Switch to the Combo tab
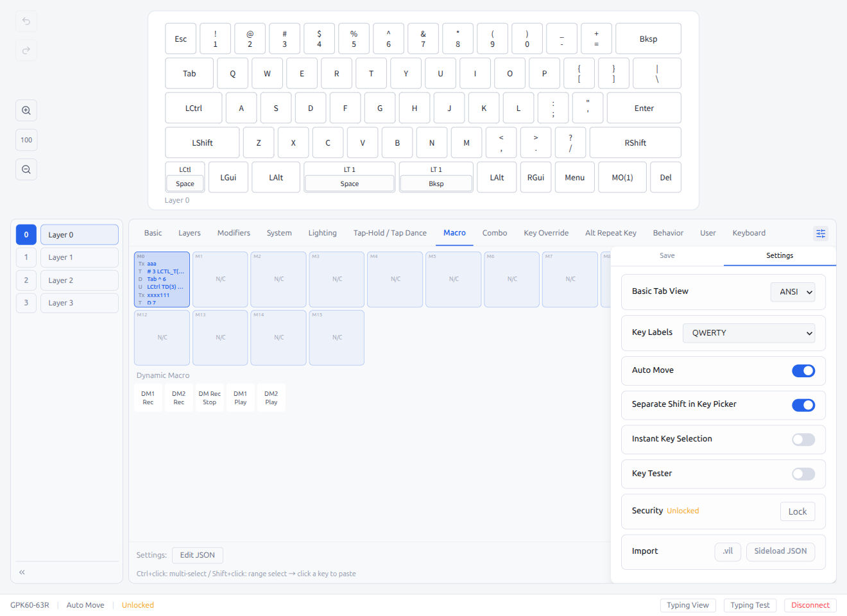This screenshot has height=616, width=847. [495, 233]
